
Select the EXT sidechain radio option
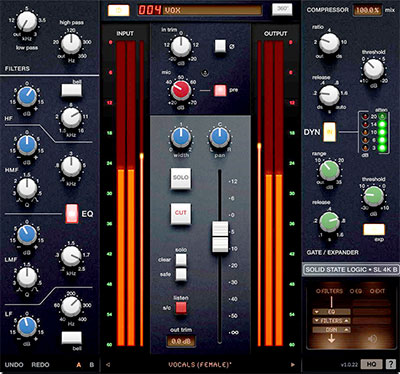[377, 291]
